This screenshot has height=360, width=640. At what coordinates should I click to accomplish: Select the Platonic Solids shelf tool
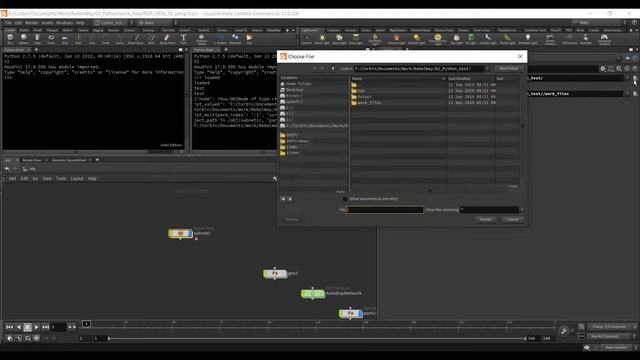click(201, 39)
